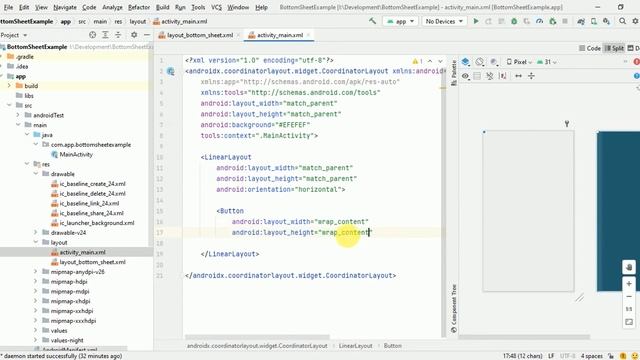Screen dimensions: 640x360
Task: Zoom in the design preview
Action: pos(629,284)
